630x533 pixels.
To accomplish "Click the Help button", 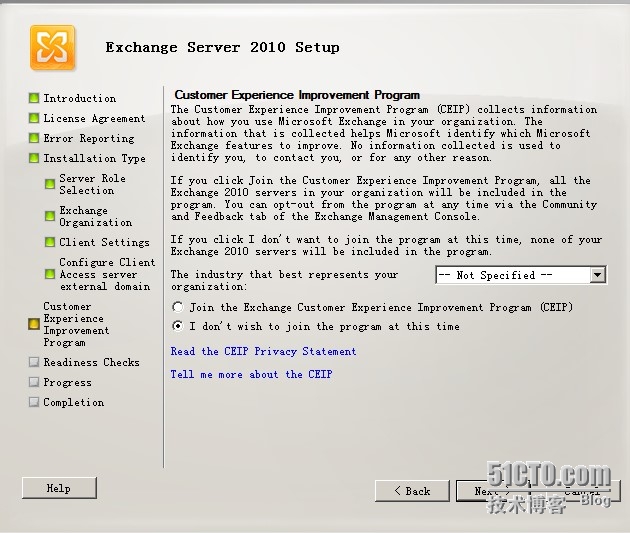I will (59, 488).
